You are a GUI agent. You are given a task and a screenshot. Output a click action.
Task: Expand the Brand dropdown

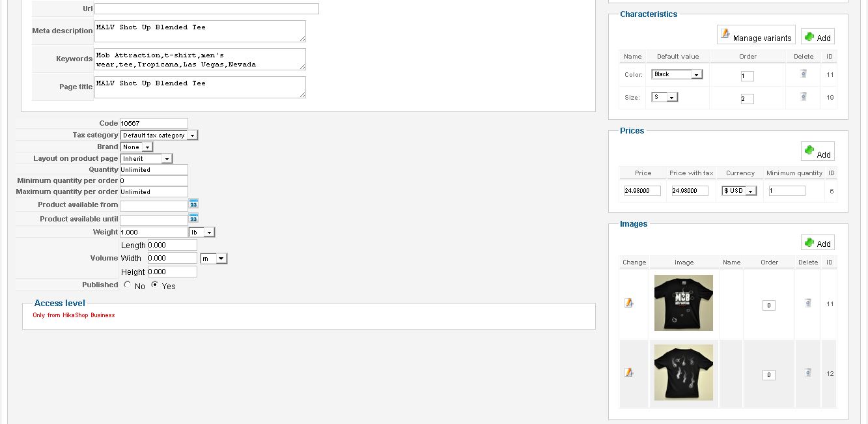coord(136,147)
